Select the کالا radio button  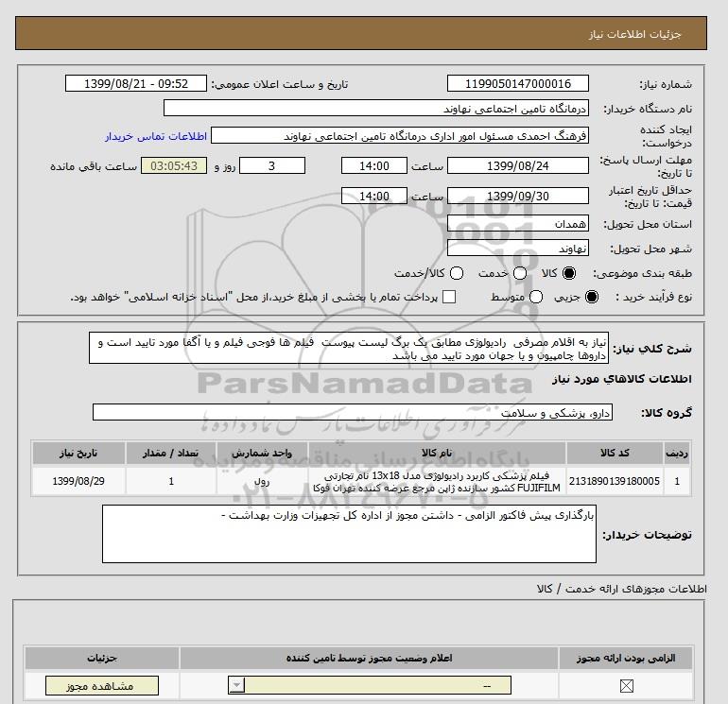569,273
